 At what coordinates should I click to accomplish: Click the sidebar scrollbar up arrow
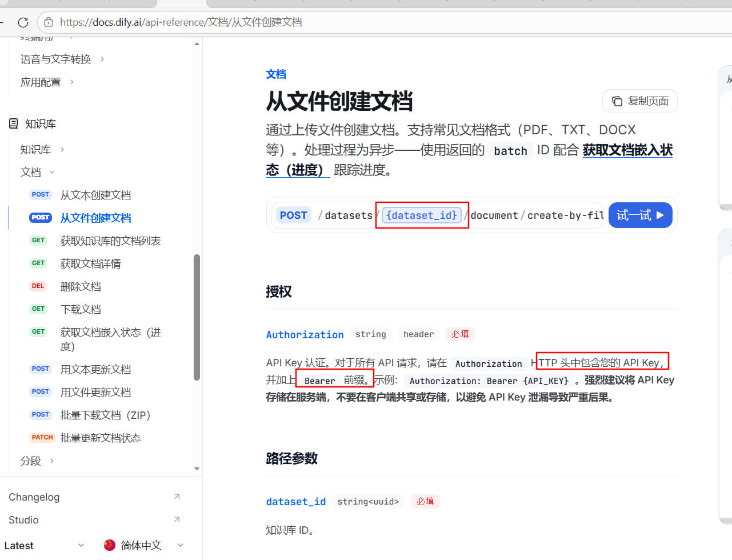(x=197, y=44)
